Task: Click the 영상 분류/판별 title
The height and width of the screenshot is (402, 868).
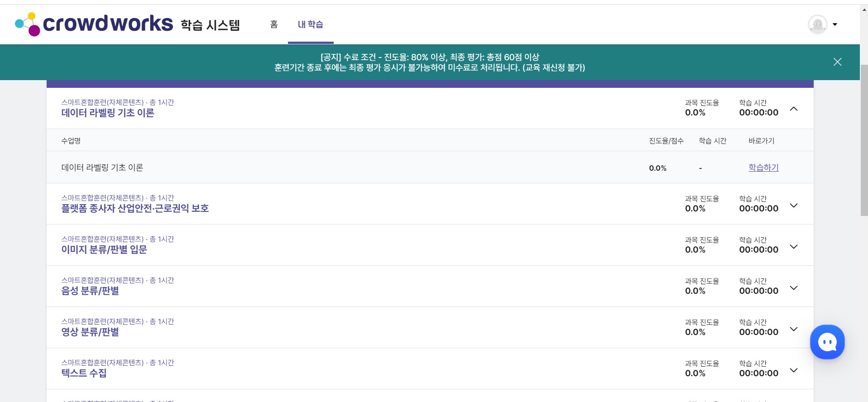Action: pyautogui.click(x=90, y=332)
